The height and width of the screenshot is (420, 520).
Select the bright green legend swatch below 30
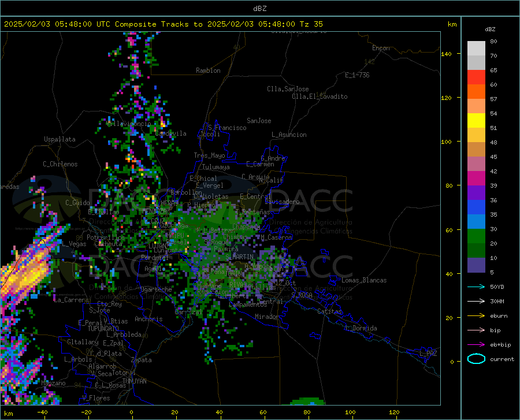tap(476, 236)
